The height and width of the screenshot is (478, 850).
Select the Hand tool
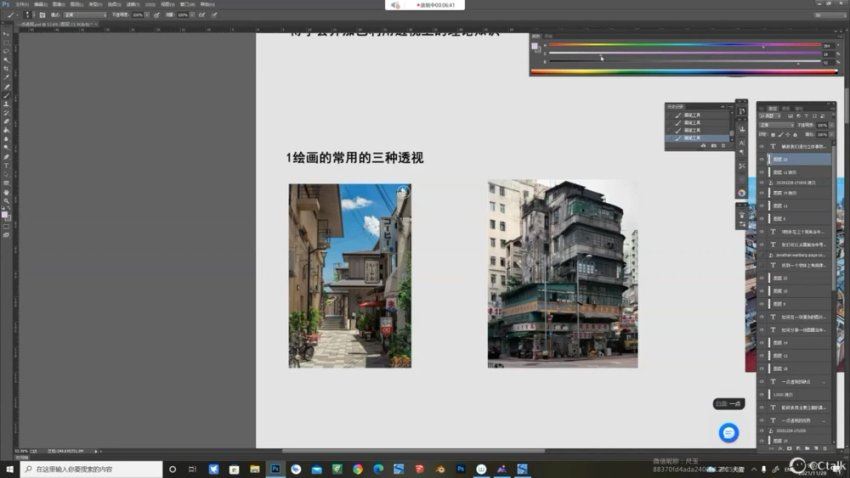tap(7, 192)
